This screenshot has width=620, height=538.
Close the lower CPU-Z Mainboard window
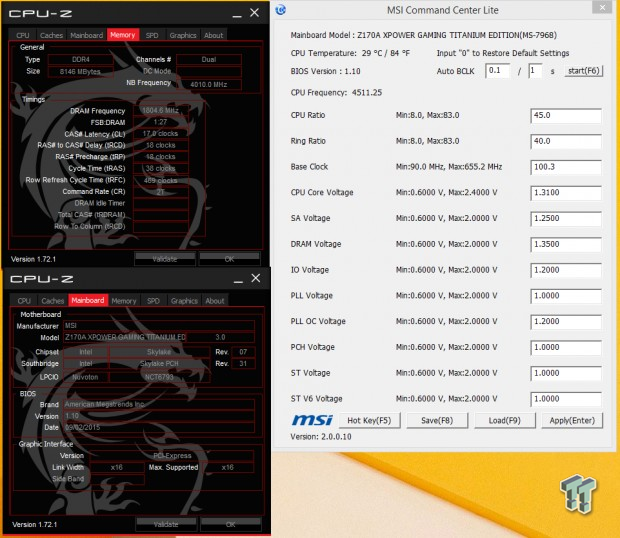pos(256,278)
